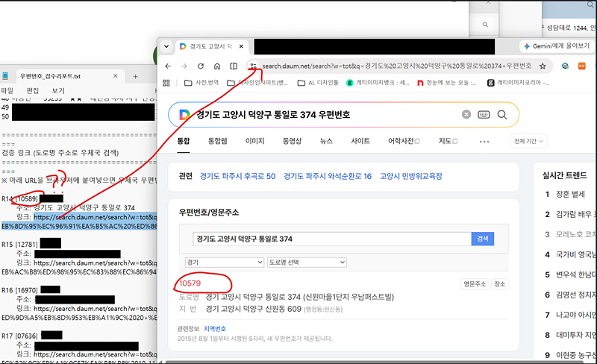Viewport: 597px width, 364px height.
Task: Open the 파일 menu in Notepad
Action: 7,90
